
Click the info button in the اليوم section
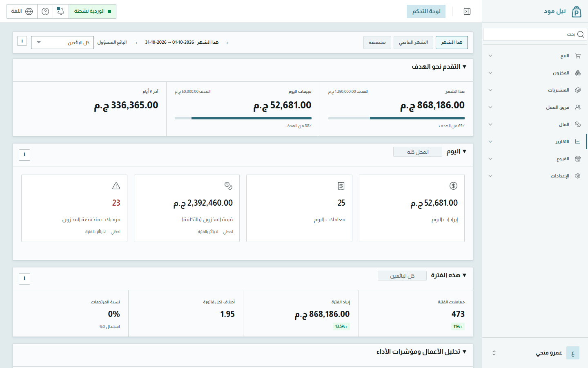click(24, 155)
